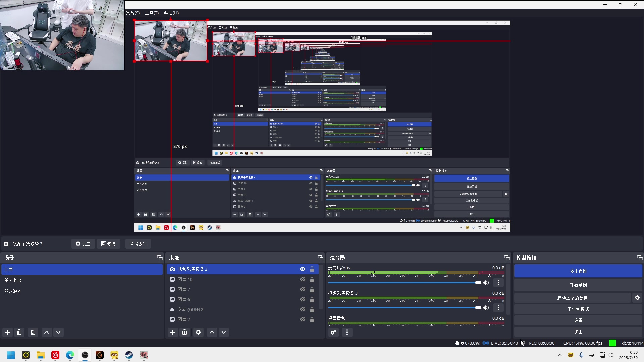This screenshot has width=644, height=362.
Task: Mute 视频采集设备 3 audio speaker icon
Action: [x=486, y=308]
